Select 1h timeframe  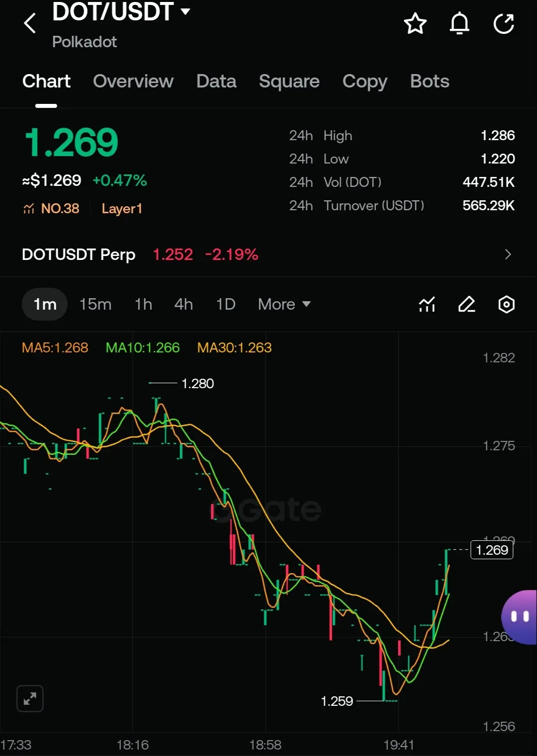(x=143, y=304)
